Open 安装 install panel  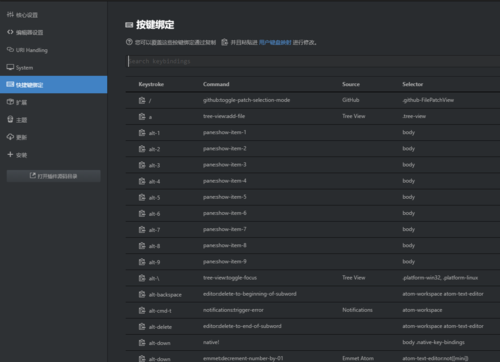click(53, 155)
